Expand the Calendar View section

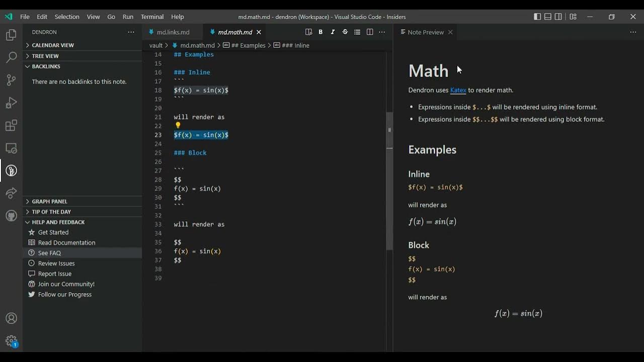83,45
